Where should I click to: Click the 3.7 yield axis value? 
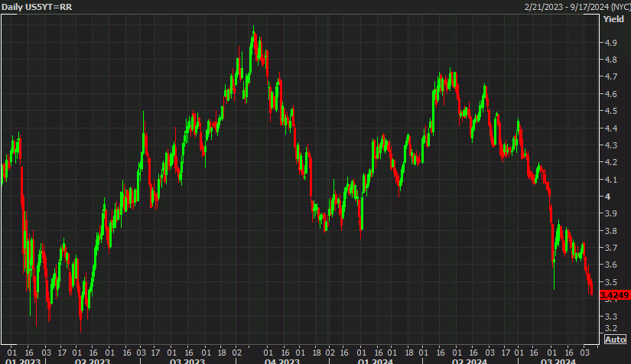[611, 248]
